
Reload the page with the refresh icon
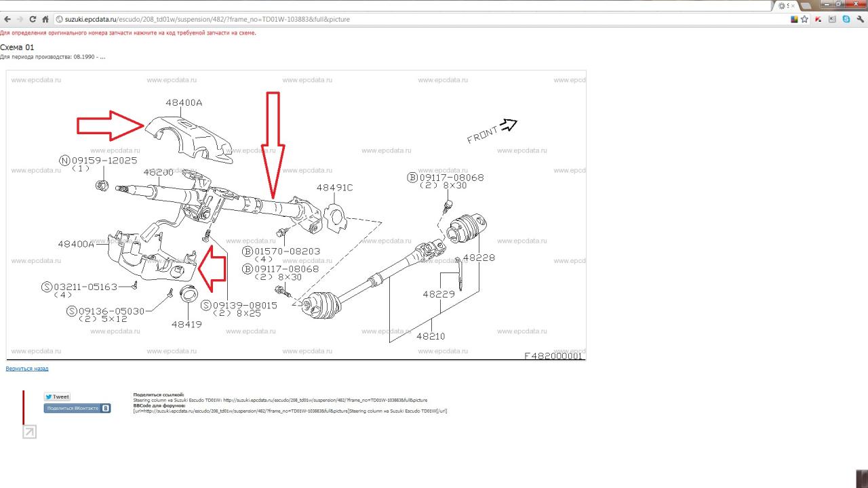click(33, 20)
